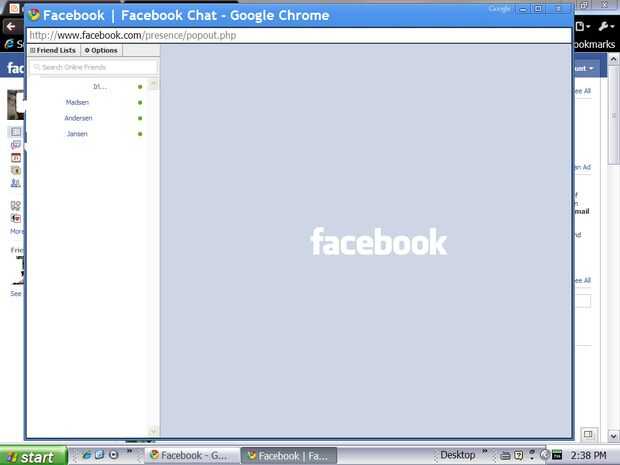
Task: Open Events calendar icon in background Facebook sidebar
Action: (16, 158)
